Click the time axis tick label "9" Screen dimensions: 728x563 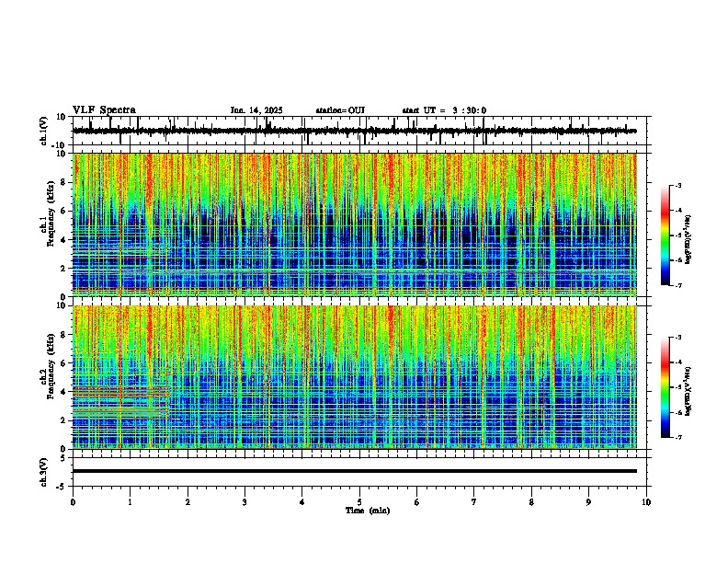coord(588,502)
